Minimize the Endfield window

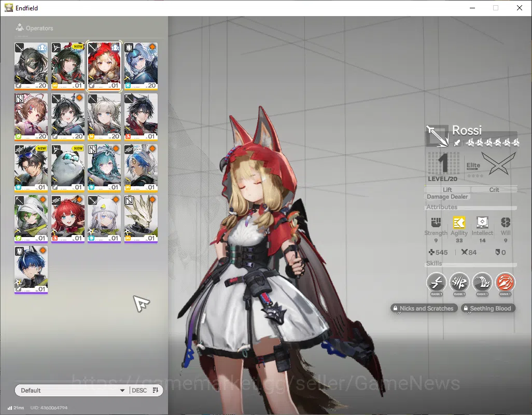[x=472, y=8]
